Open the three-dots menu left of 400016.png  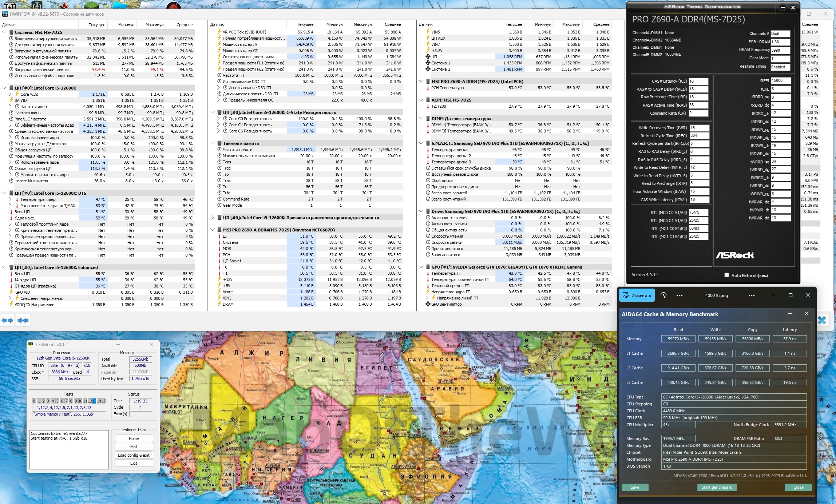[679, 295]
